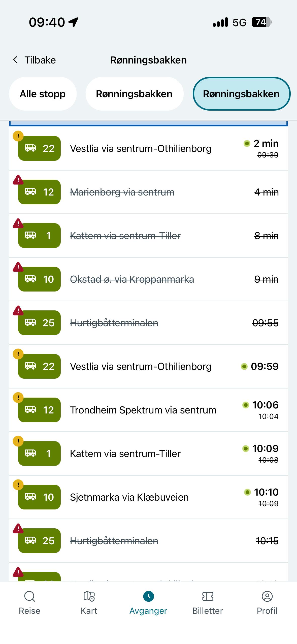Open the Kart map icon
The width and height of the screenshot is (297, 644).
tap(89, 596)
